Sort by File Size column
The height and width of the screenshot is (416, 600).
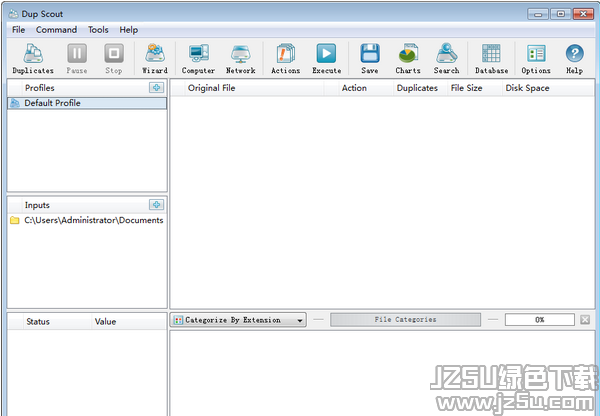pyautogui.click(x=474, y=88)
